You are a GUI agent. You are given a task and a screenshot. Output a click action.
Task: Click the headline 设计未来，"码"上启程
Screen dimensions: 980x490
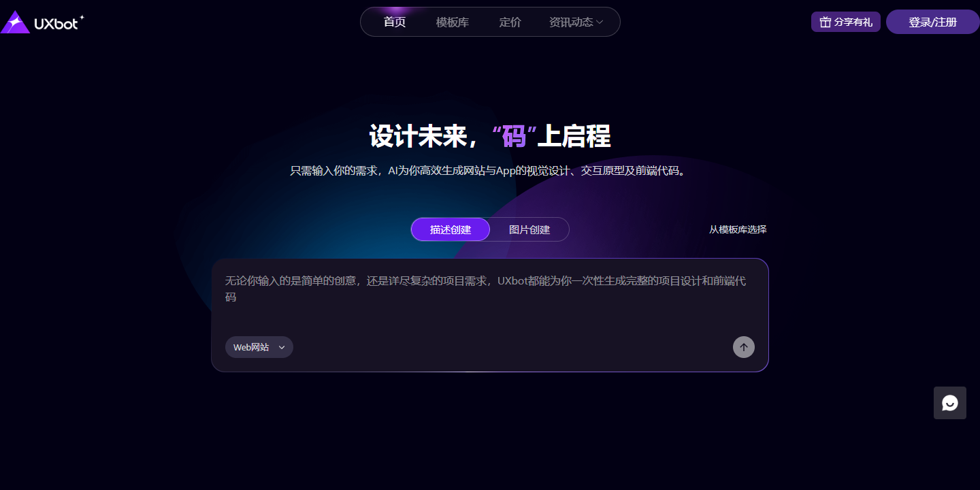point(490,137)
